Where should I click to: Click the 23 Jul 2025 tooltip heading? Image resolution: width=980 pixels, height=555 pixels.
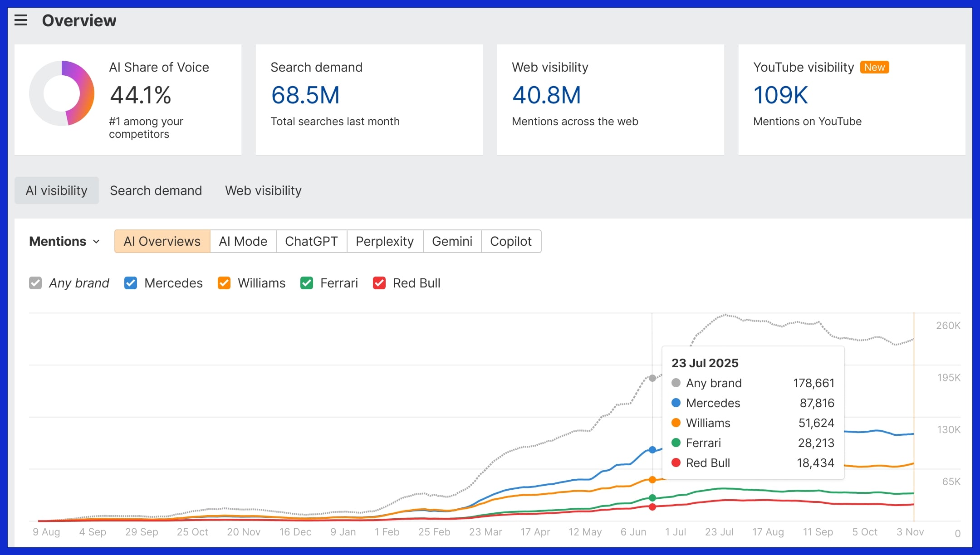(705, 363)
